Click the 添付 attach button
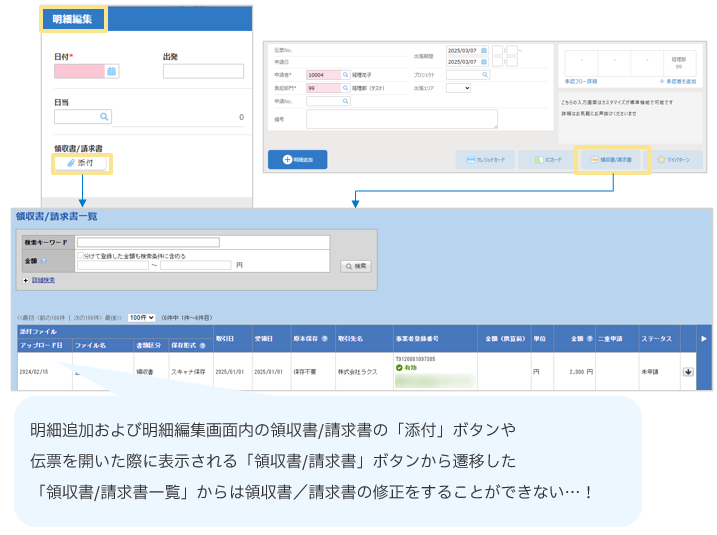 pos(81,162)
